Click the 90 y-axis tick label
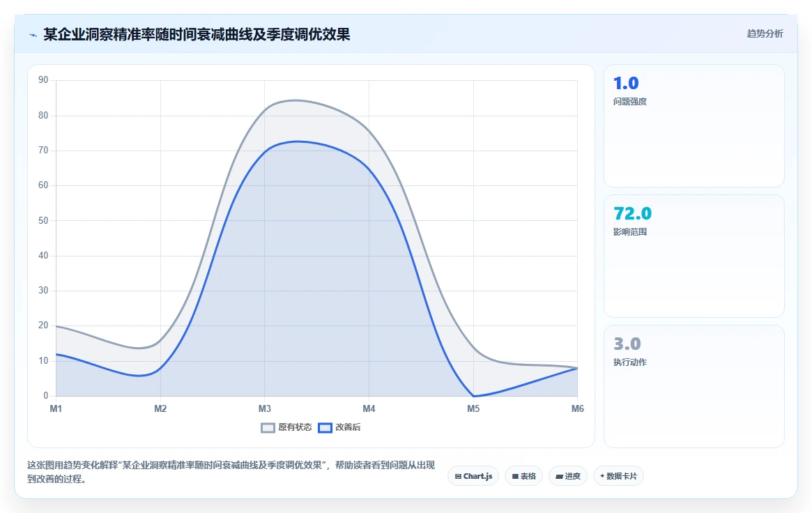 click(43, 80)
